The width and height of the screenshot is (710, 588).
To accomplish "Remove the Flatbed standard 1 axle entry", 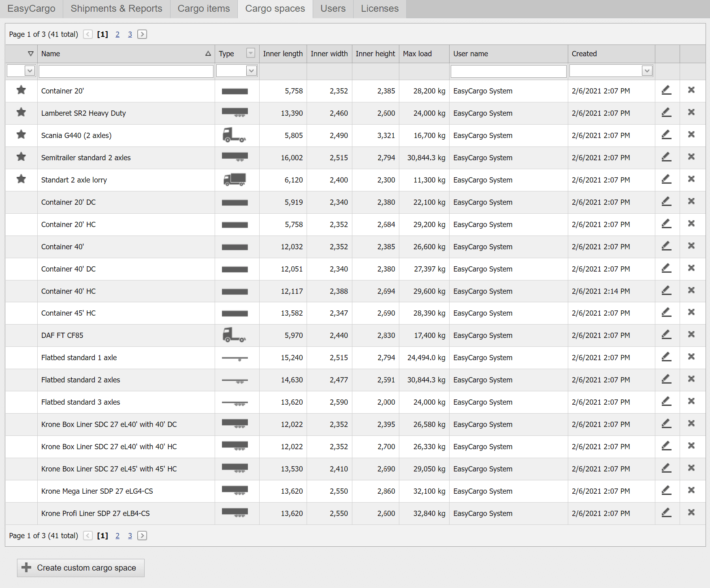I will click(691, 357).
